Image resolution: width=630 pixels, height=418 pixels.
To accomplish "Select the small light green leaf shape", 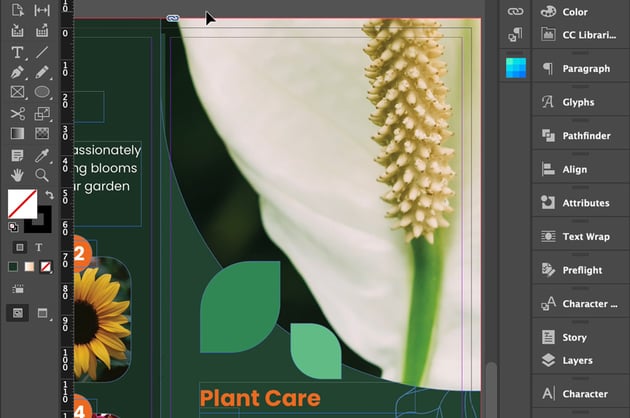I will click(x=316, y=351).
